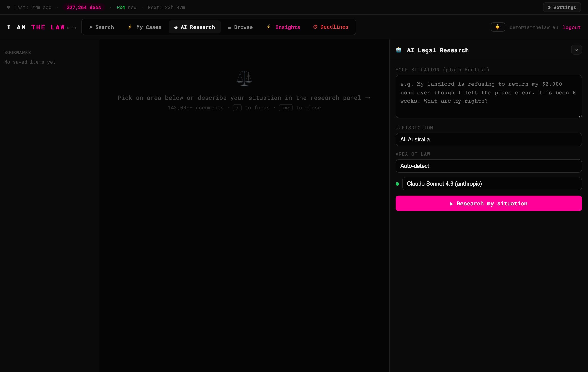Click the lightning icon beside Insights
Screen dimensions: 588x372
tap(268, 27)
